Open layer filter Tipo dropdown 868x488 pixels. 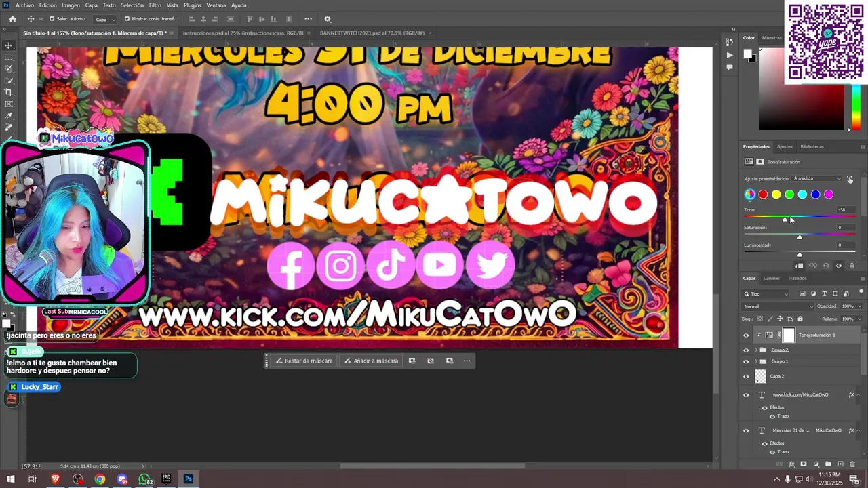[766, 293]
